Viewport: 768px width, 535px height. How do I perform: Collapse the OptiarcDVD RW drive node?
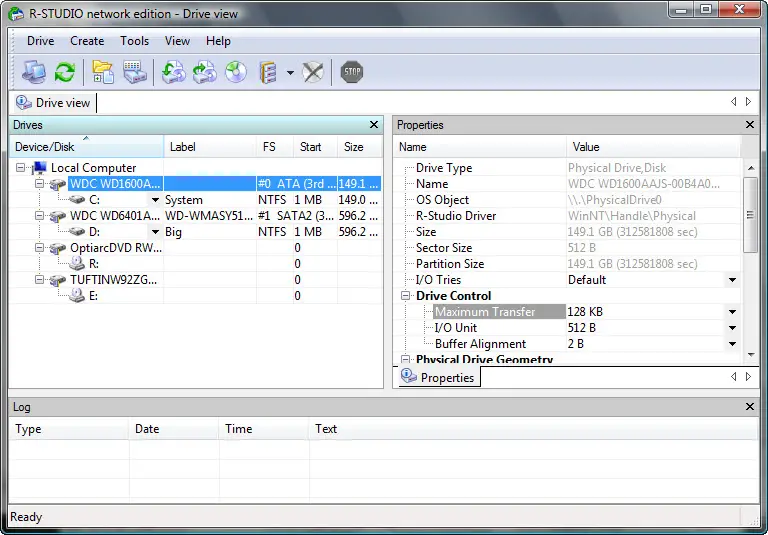(39, 248)
